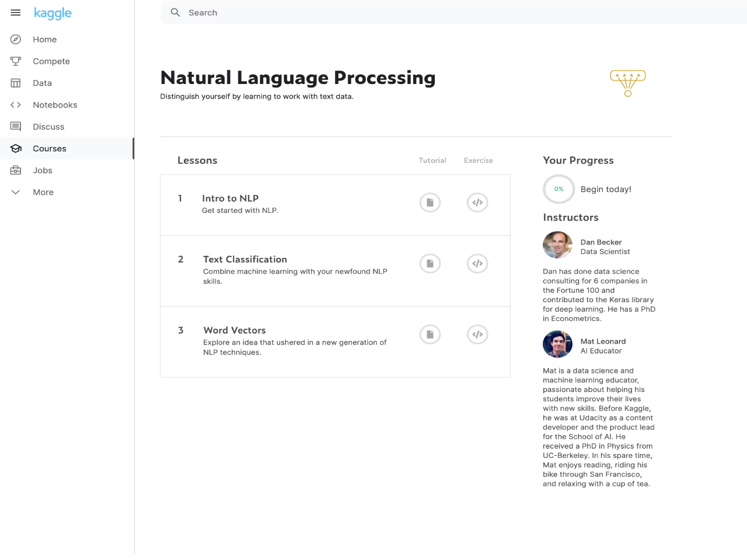Click the Tutorial column header

[x=432, y=160]
